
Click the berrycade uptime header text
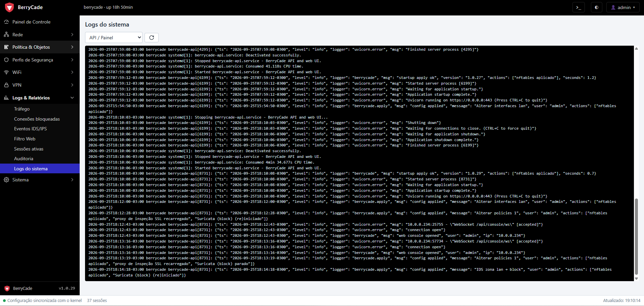click(x=108, y=7)
